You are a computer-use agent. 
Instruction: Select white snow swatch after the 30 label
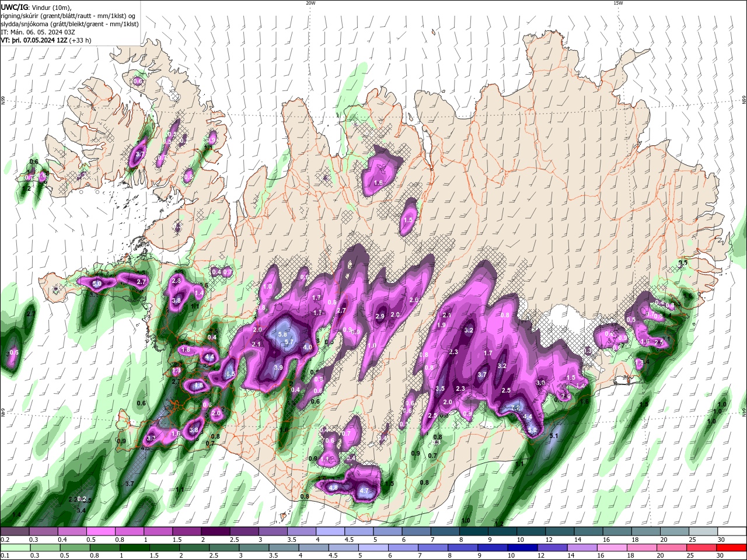click(732, 531)
